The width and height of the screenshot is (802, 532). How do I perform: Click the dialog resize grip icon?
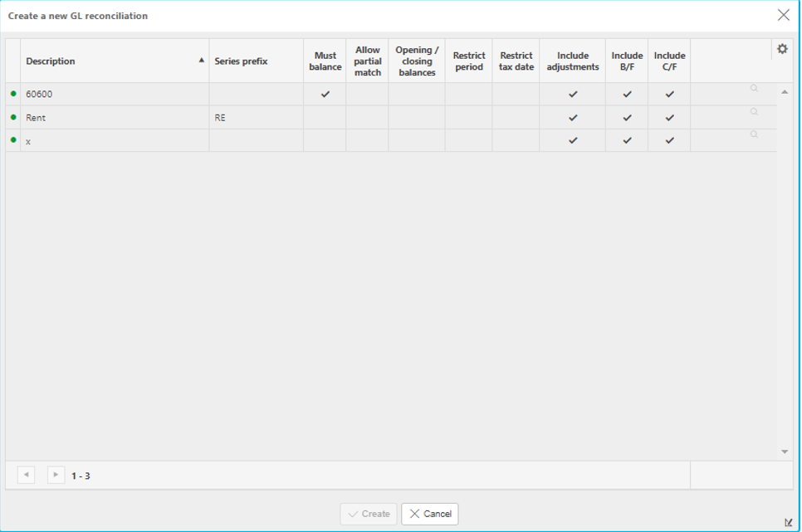(788, 522)
